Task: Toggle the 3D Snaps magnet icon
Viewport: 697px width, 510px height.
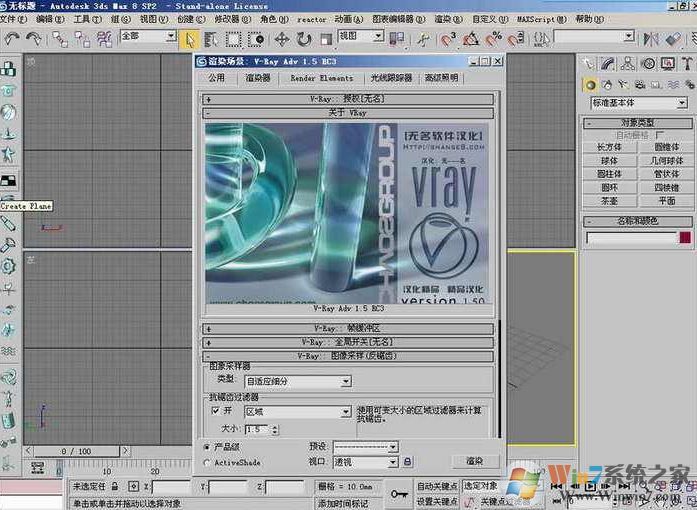Action: click(x=448, y=39)
